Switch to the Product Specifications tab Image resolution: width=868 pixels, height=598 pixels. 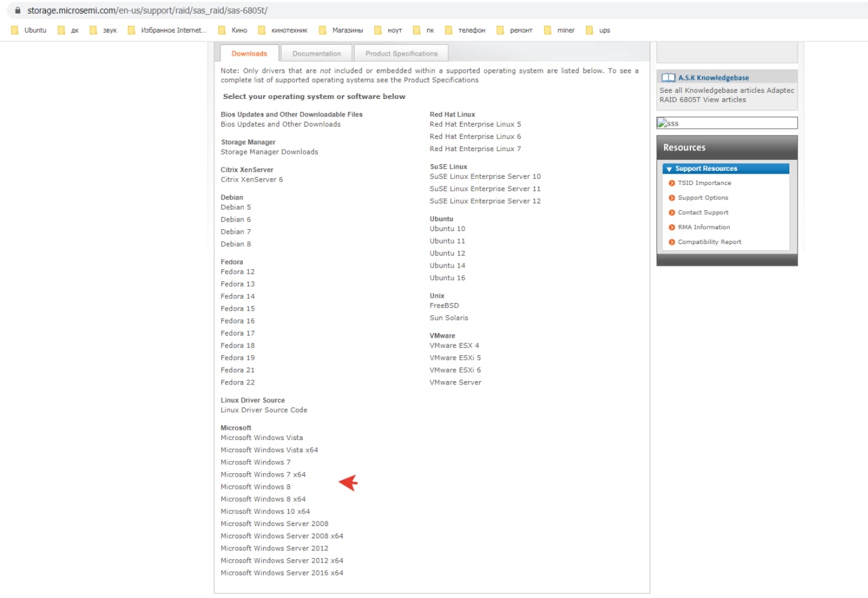tap(401, 54)
